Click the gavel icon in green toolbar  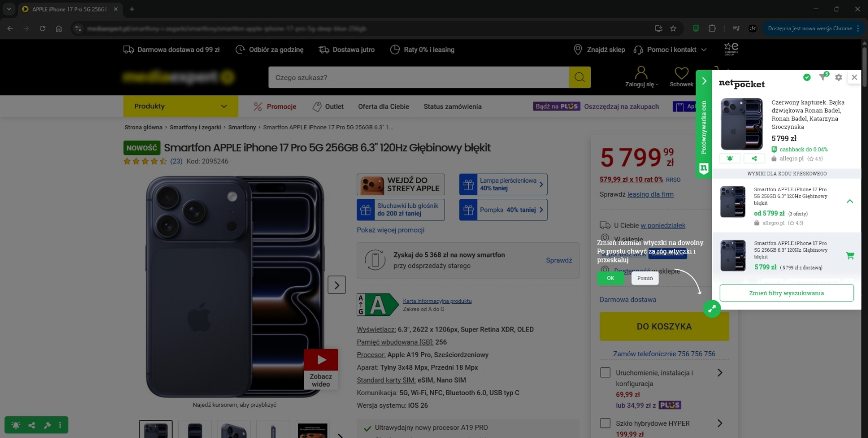(x=47, y=425)
